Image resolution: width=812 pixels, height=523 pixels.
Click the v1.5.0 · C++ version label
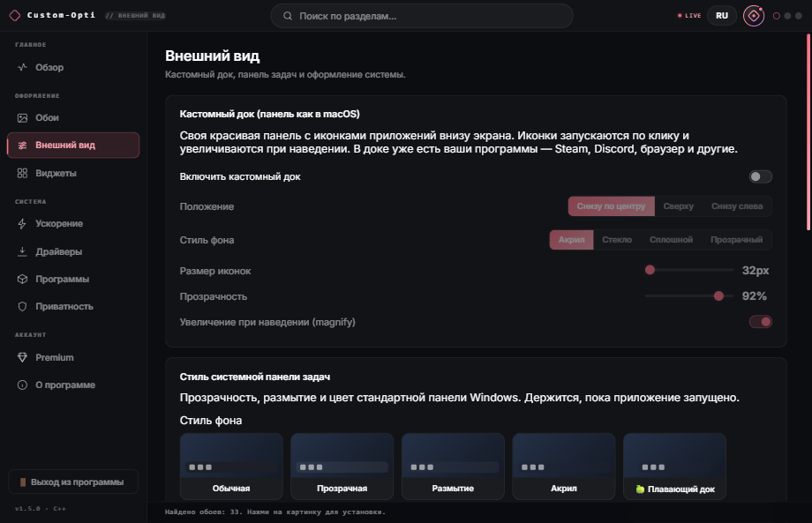coord(41,509)
